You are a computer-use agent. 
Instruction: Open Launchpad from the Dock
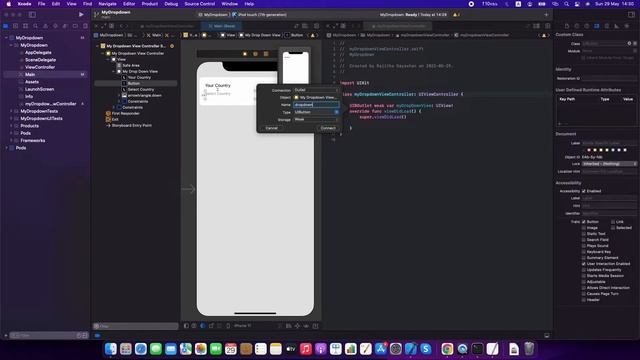click(126, 349)
